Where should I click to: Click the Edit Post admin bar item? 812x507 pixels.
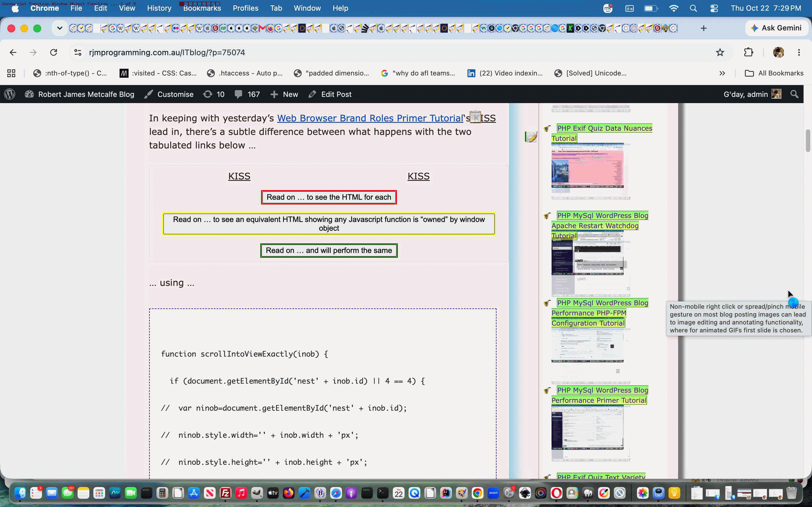click(x=330, y=94)
